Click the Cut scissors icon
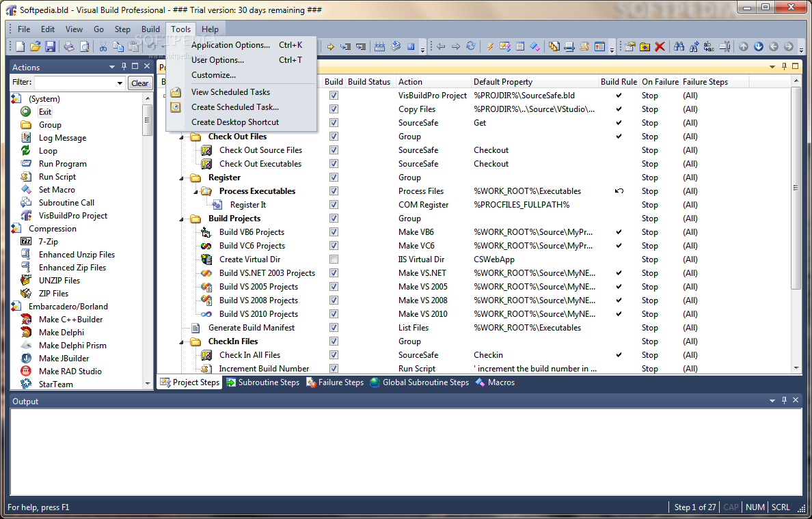Screen dimensions: 812x519 pos(103,46)
